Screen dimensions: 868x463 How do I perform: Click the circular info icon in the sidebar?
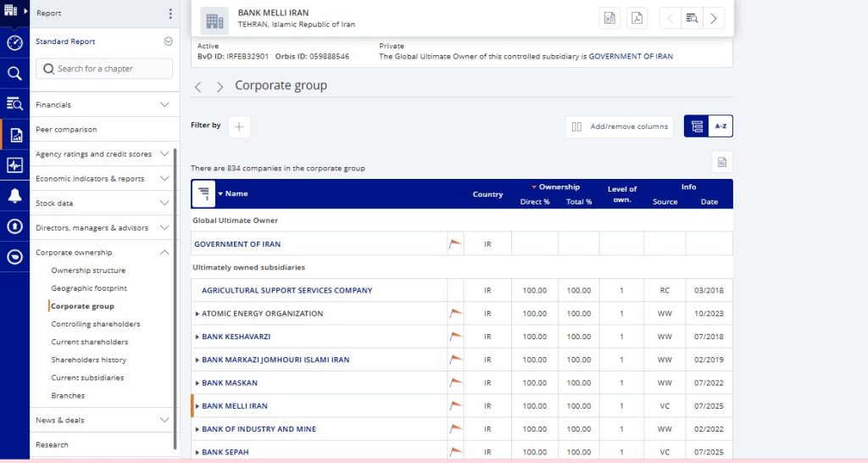pos(14,226)
